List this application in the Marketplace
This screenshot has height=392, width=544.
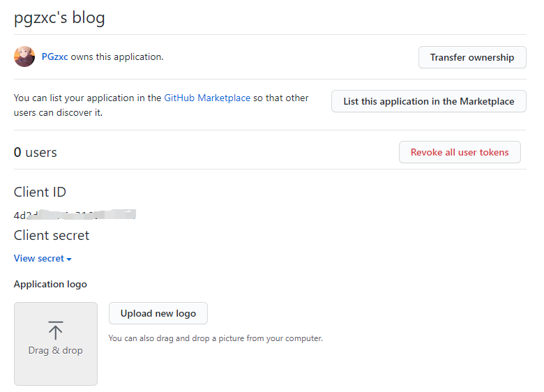(428, 101)
